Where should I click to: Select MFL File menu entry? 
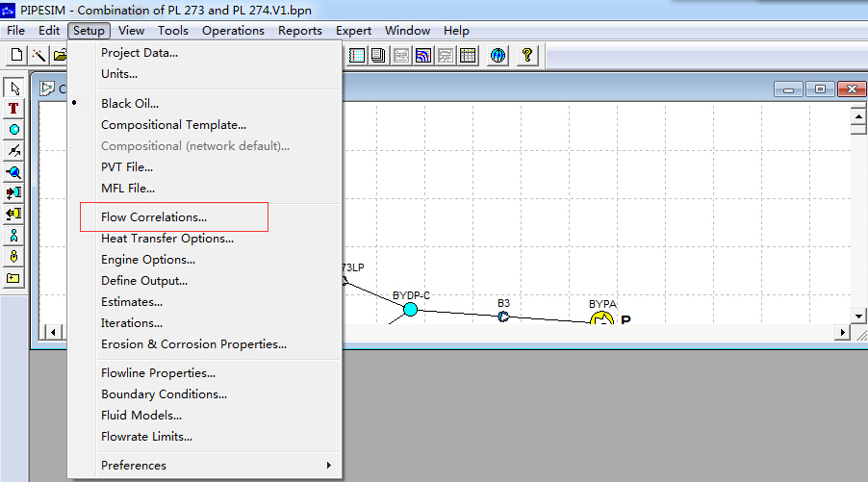128,189
